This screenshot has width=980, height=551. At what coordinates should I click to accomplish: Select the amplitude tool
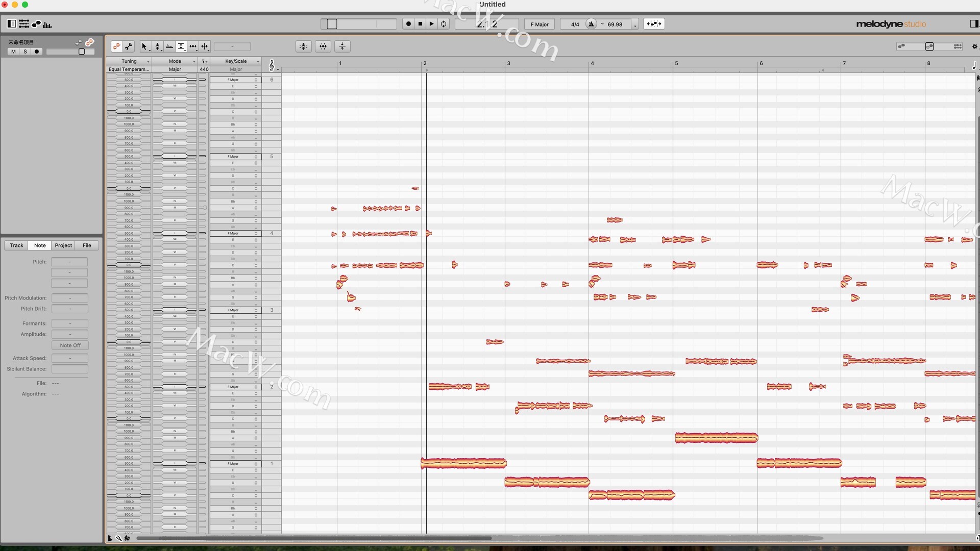(181, 46)
